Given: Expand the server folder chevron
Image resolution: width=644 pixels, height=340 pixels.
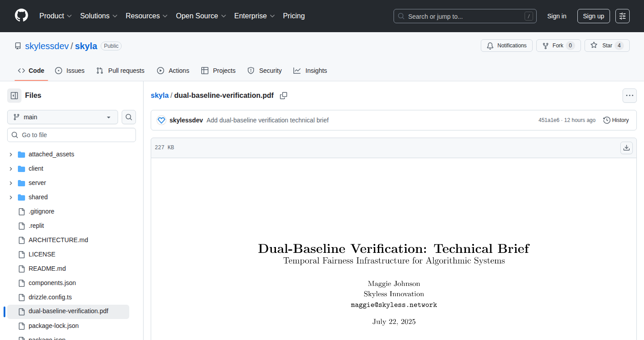Looking at the screenshot, I should pos(11,183).
